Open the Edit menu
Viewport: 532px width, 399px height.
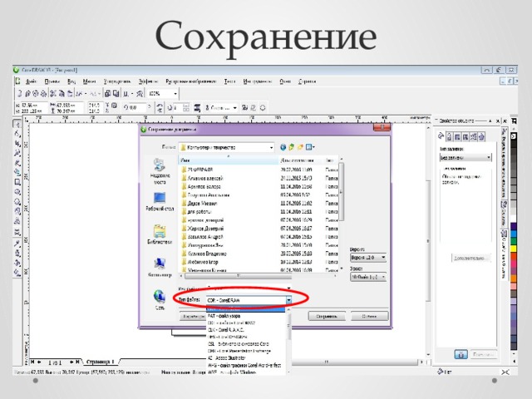click(x=52, y=81)
